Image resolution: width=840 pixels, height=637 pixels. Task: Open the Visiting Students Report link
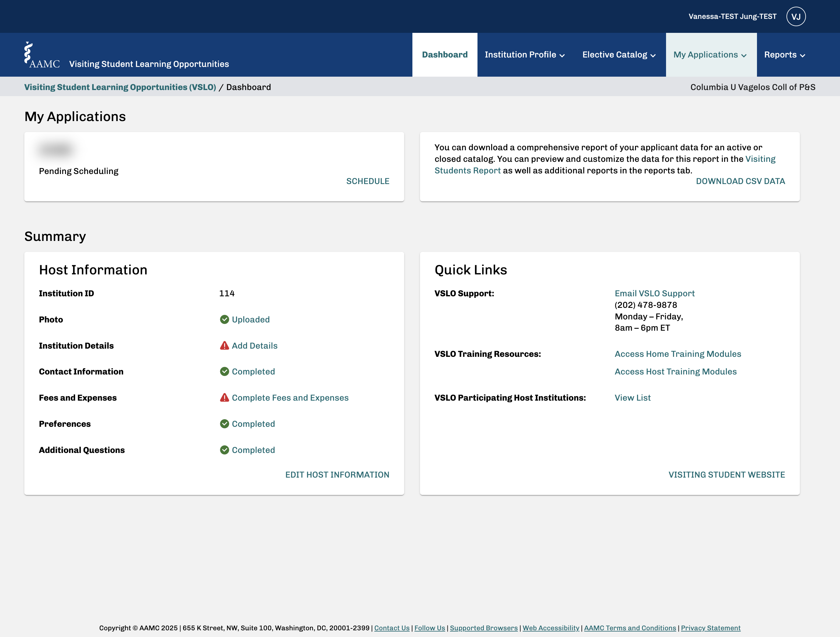point(467,171)
